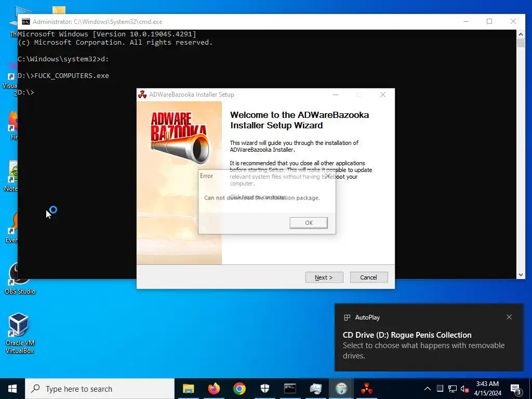The image size is (532, 399).
Task: Click the 'Welcome to the ADWareBazooka' heading
Action: click(300, 120)
